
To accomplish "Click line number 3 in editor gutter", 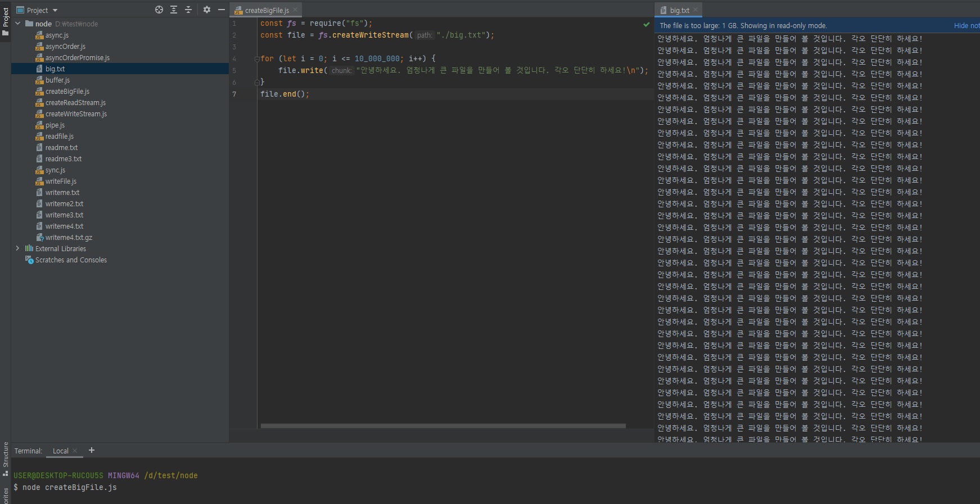I will [234, 47].
